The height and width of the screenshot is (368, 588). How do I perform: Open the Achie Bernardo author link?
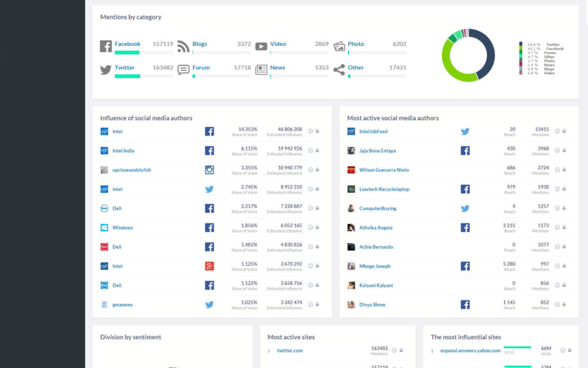click(x=376, y=247)
